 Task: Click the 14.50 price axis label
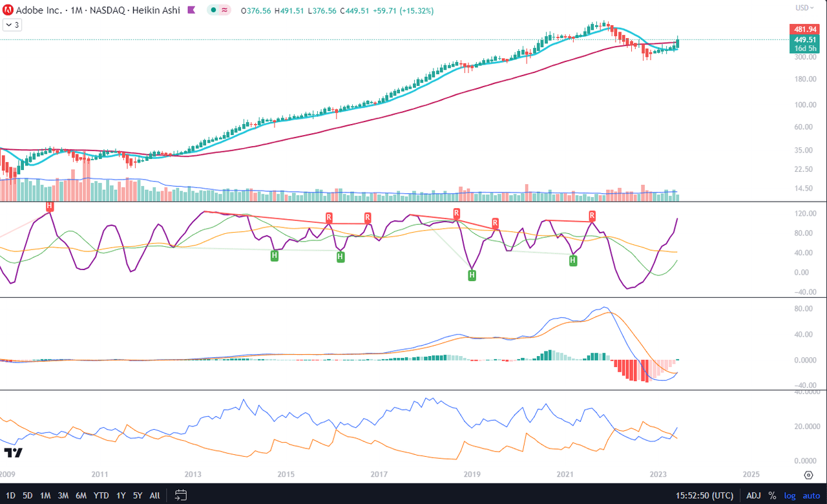pos(804,189)
